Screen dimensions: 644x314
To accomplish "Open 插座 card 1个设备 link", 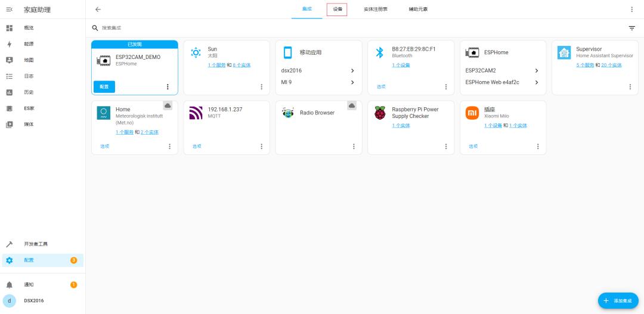I will point(493,126).
